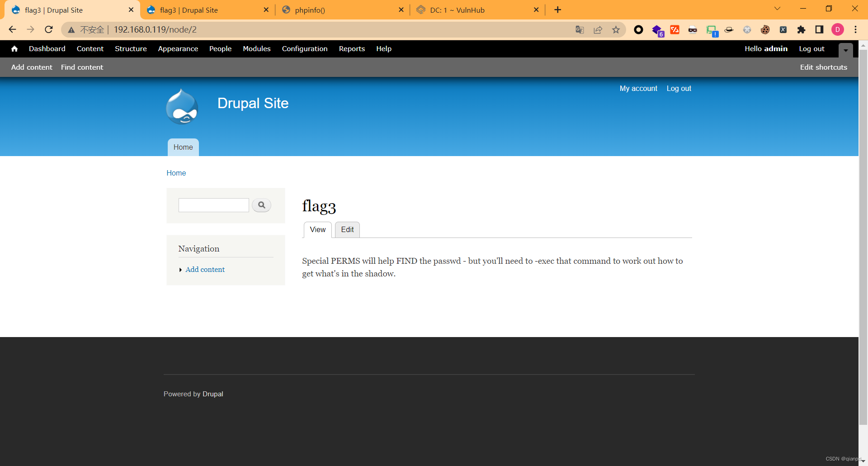Click Log out in admin toolbar
868x466 pixels.
(811, 49)
